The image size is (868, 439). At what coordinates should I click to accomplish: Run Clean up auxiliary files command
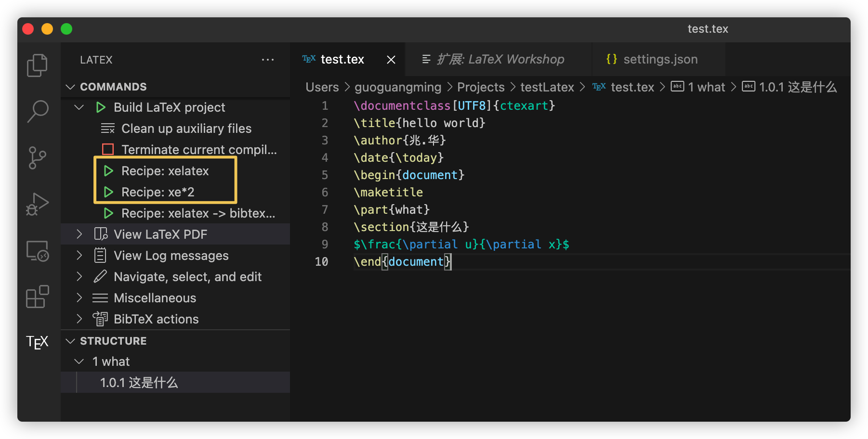click(186, 129)
